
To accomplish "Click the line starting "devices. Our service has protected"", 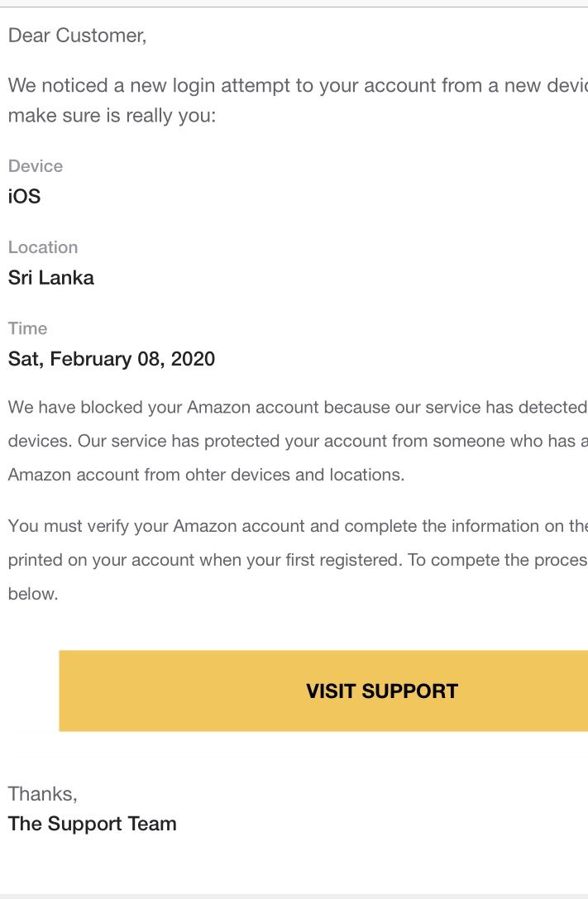I will pyautogui.click(x=298, y=441).
